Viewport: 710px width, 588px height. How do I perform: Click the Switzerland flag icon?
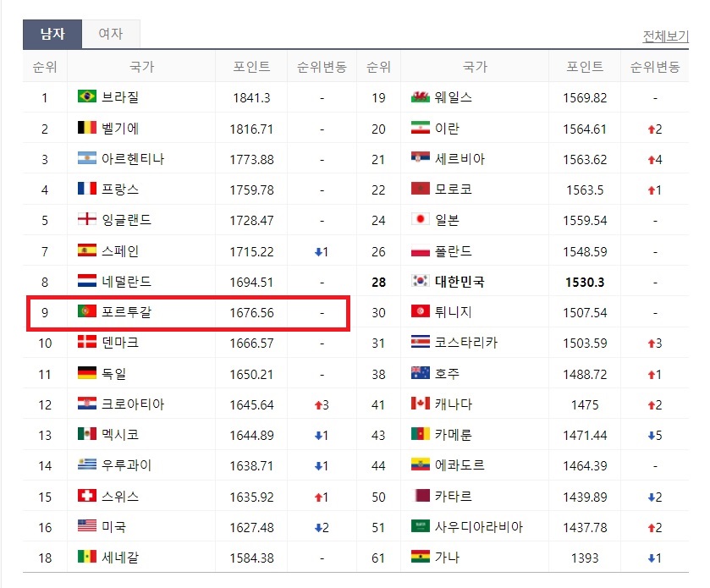[87, 495]
